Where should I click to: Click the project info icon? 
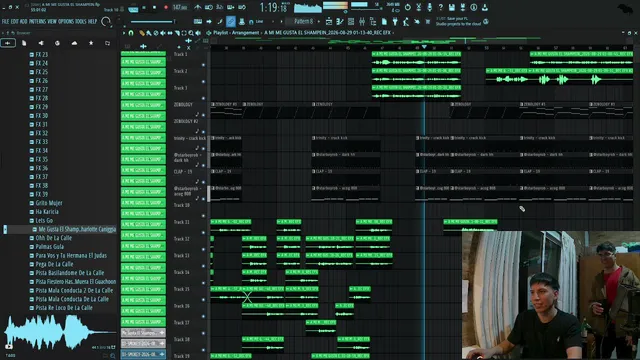(473, 7)
